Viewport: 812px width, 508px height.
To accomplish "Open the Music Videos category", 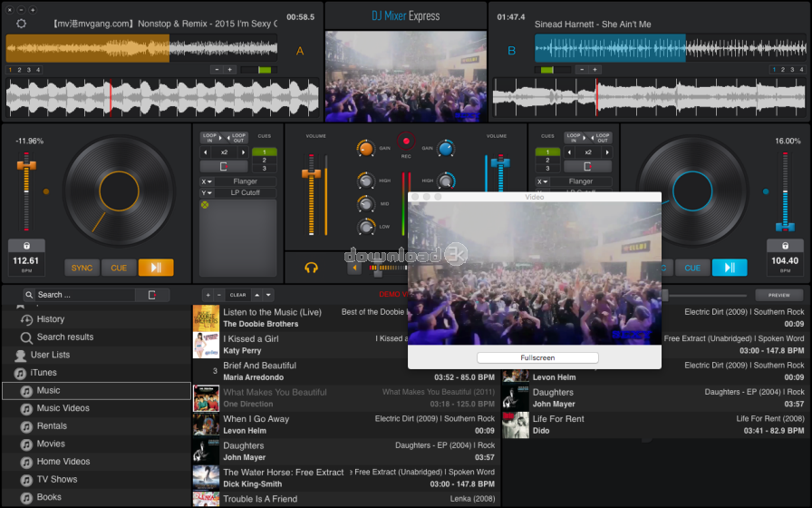I will pyautogui.click(x=63, y=408).
